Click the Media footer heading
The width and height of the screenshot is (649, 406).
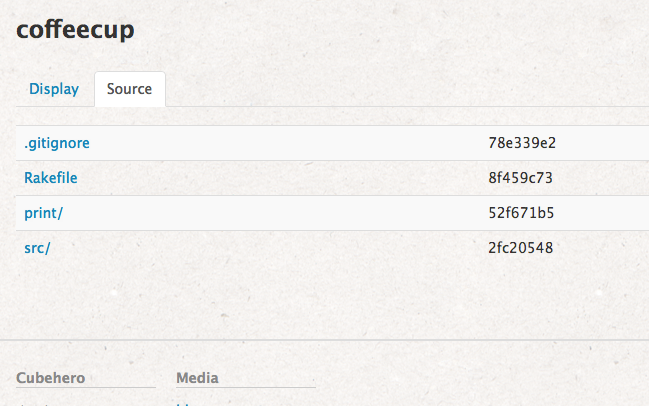pos(197,378)
